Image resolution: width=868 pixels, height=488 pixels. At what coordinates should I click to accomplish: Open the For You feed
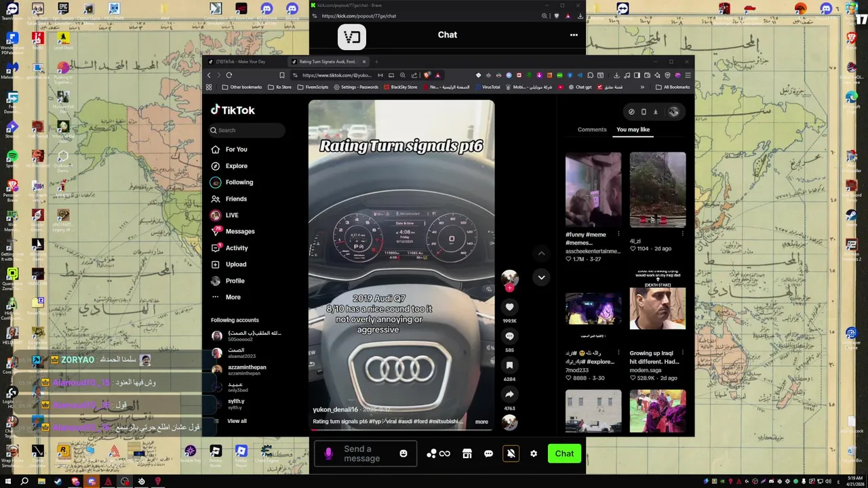[229, 149]
